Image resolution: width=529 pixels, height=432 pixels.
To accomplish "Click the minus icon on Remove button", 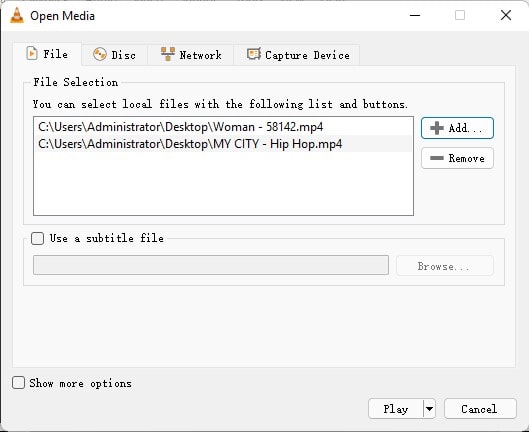I will (437, 158).
